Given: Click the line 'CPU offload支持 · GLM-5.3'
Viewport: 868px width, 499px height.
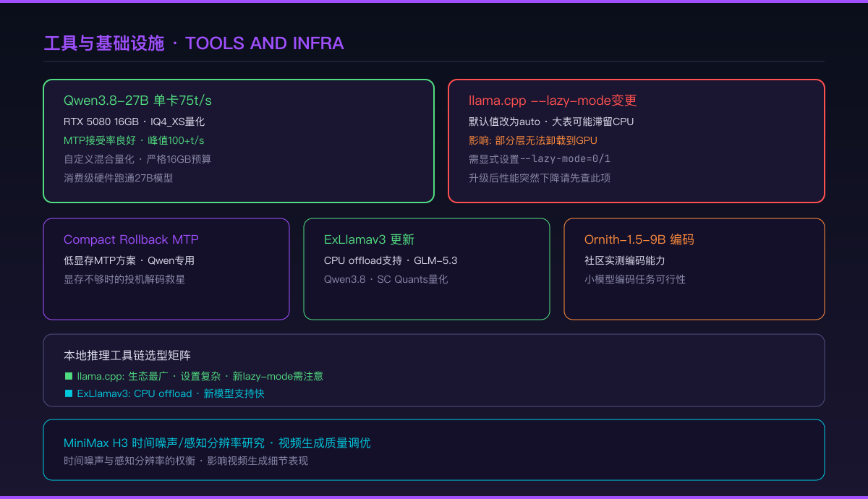Looking at the screenshot, I should (391, 260).
